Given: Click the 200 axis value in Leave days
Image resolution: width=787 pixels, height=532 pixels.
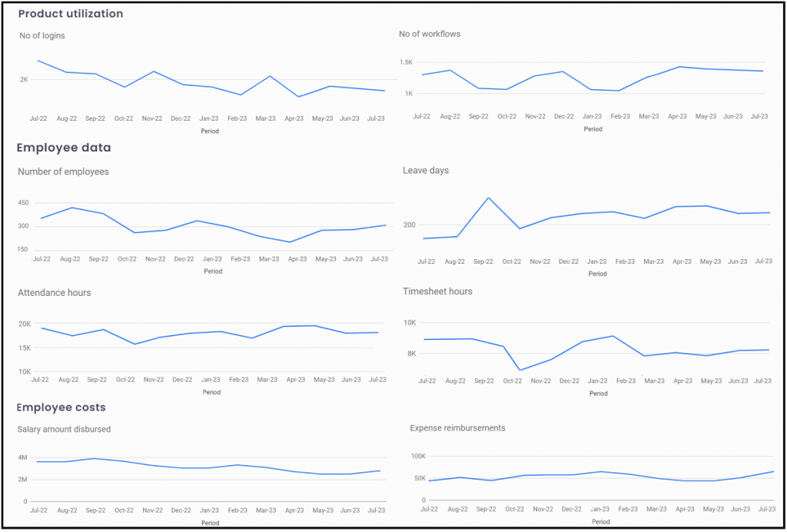Looking at the screenshot, I should point(410,224).
